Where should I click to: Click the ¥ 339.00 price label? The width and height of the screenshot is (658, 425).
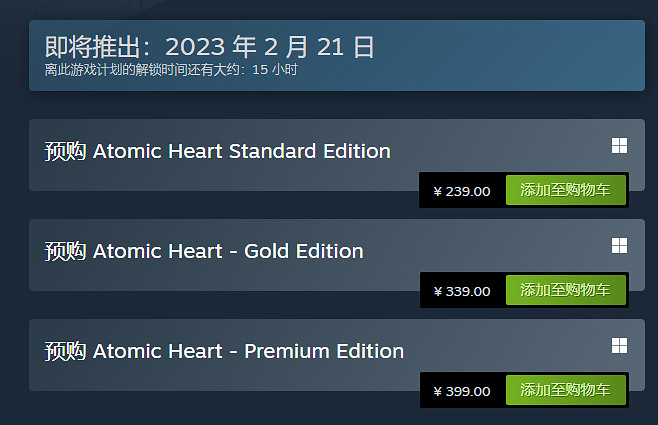(462, 291)
